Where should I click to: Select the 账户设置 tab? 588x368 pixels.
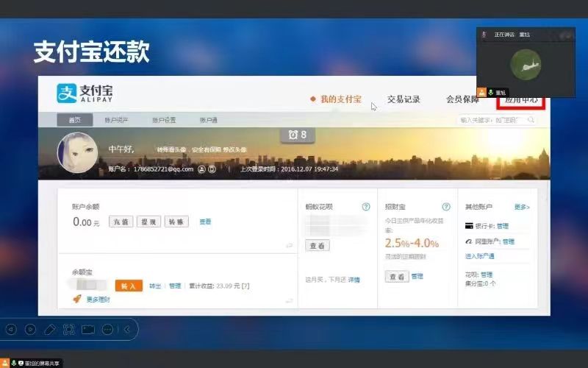164,120
